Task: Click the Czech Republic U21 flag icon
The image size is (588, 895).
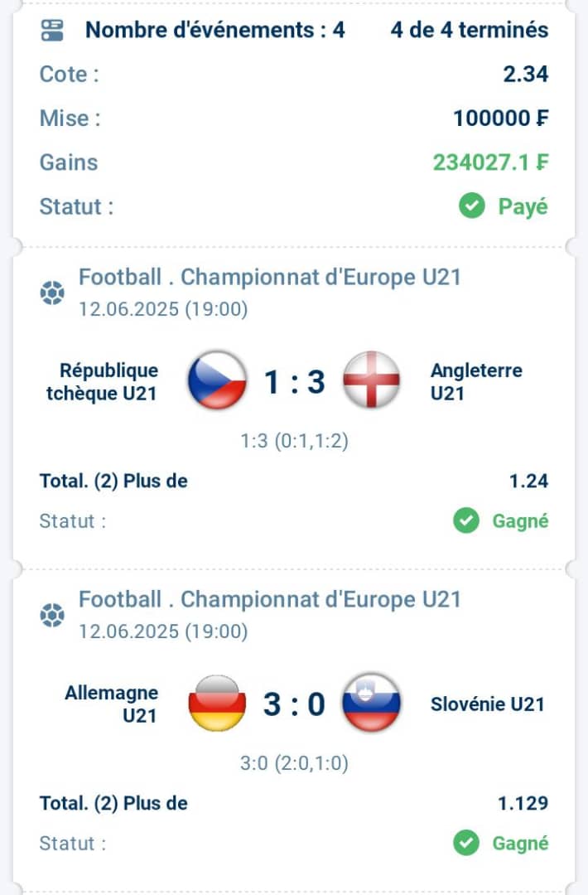Action: (217, 380)
